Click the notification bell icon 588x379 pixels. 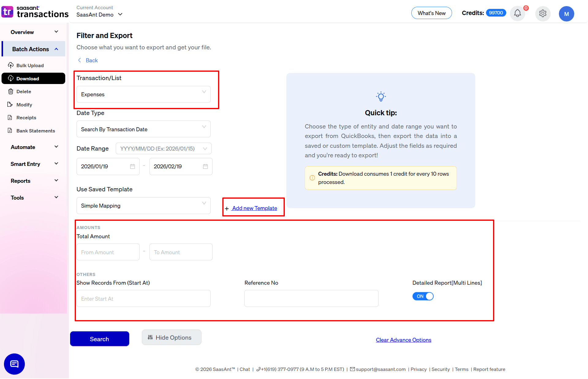(x=517, y=13)
